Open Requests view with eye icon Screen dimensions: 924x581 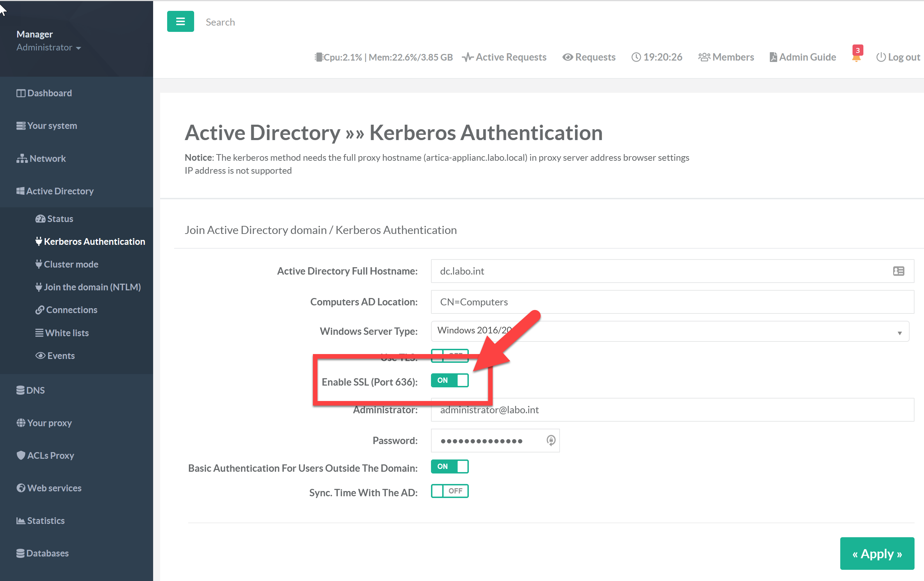(x=589, y=57)
